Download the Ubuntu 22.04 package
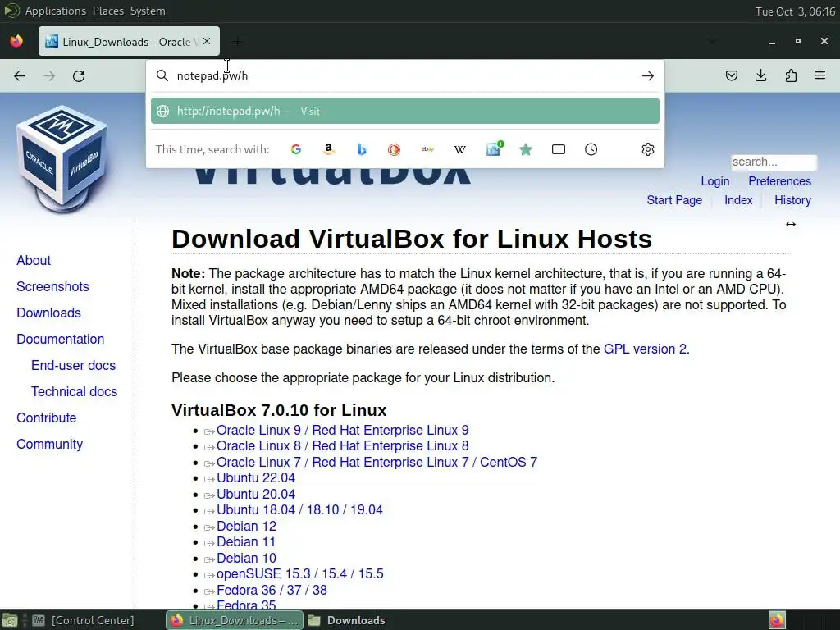Viewport: 840px width, 630px height. [x=256, y=478]
